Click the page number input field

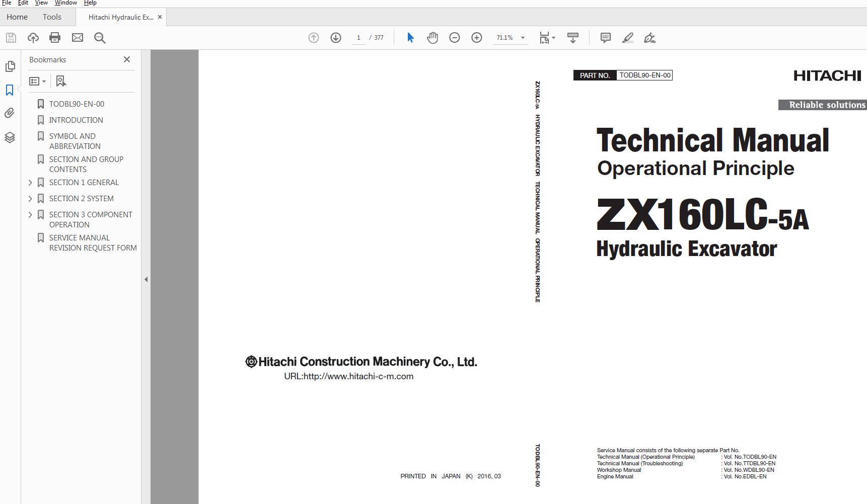coord(358,38)
